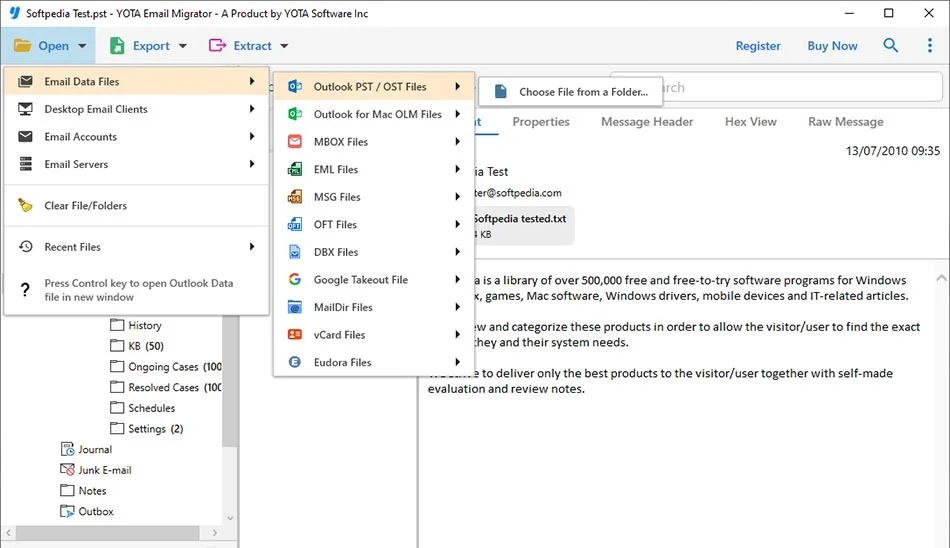950x548 pixels.
Task: Click the Junk E-mail folder icon
Action: tap(67, 470)
